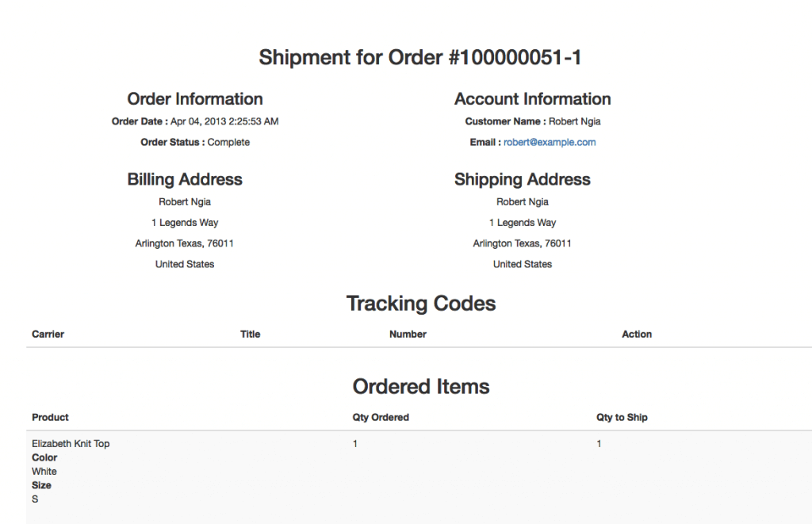
Task: Click the Ordered Items section heading
Action: pos(421,387)
